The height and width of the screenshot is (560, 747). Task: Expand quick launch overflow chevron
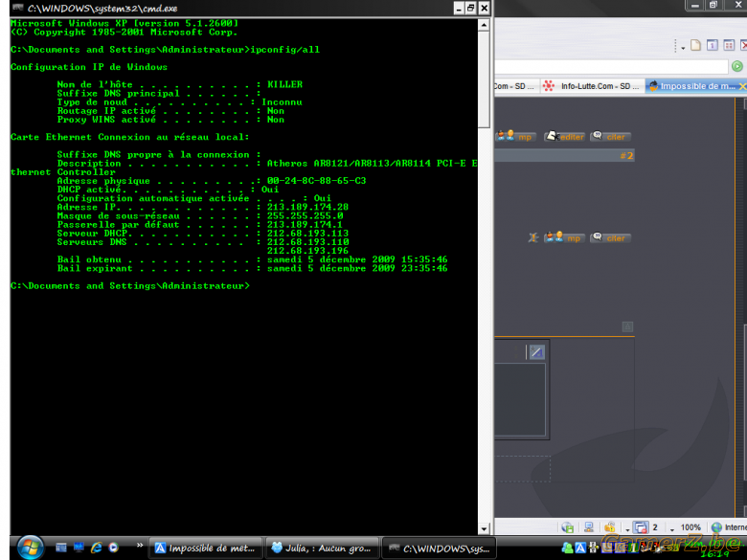pos(140,546)
